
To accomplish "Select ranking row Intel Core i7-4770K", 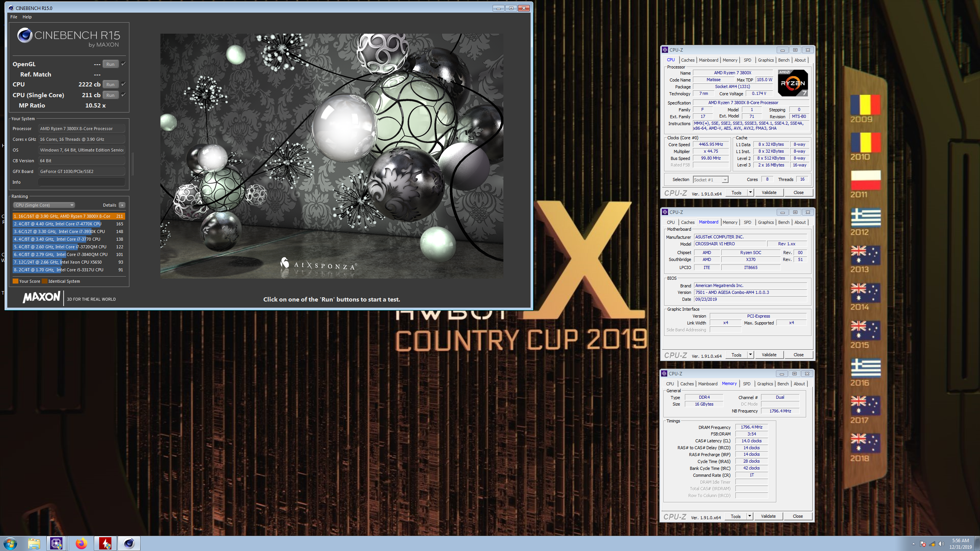I will click(69, 224).
